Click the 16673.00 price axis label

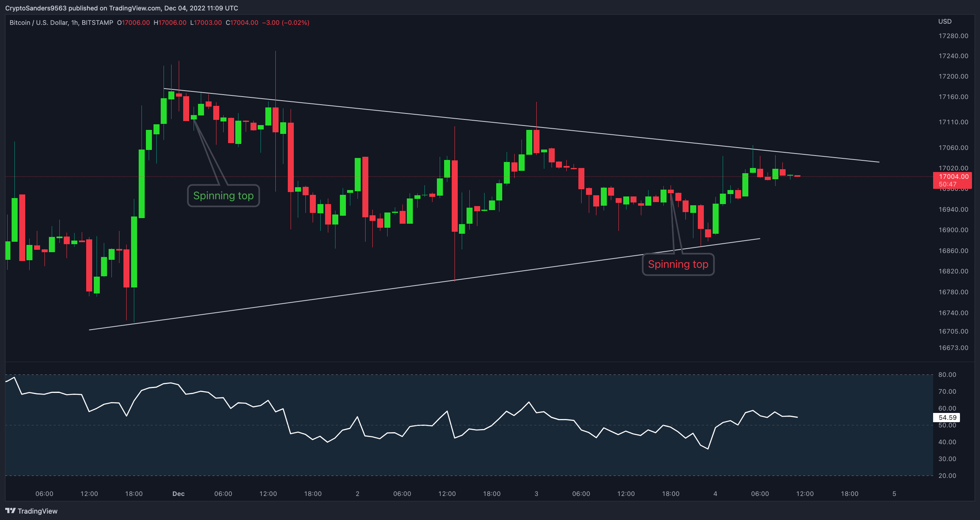(x=953, y=348)
